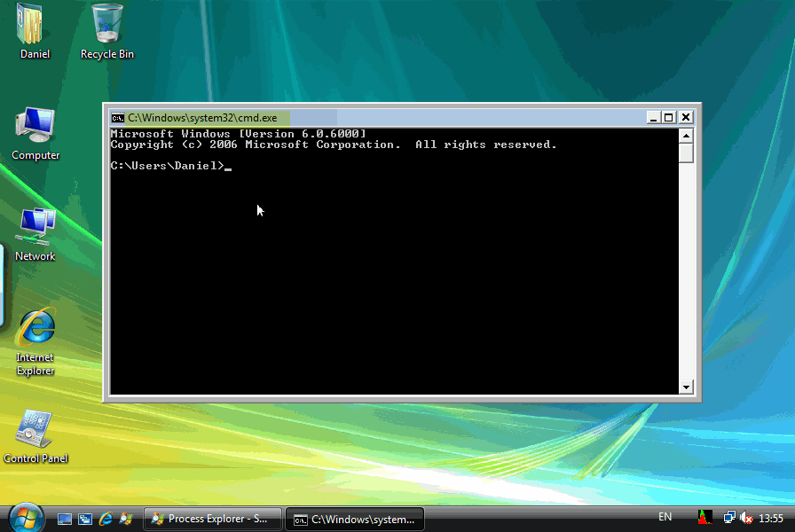Screen dimensions: 795x532
Task: Click the muted volume tray icon
Action: [746, 519]
